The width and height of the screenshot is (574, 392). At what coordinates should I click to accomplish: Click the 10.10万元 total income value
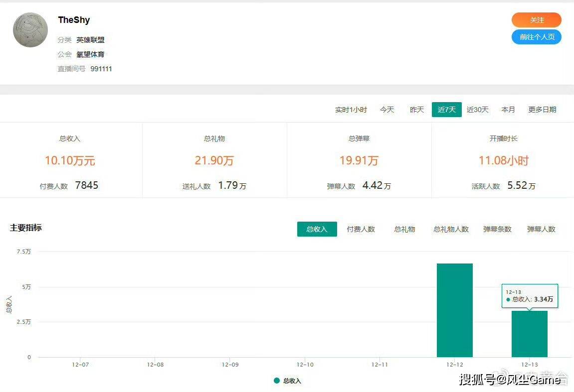70,160
